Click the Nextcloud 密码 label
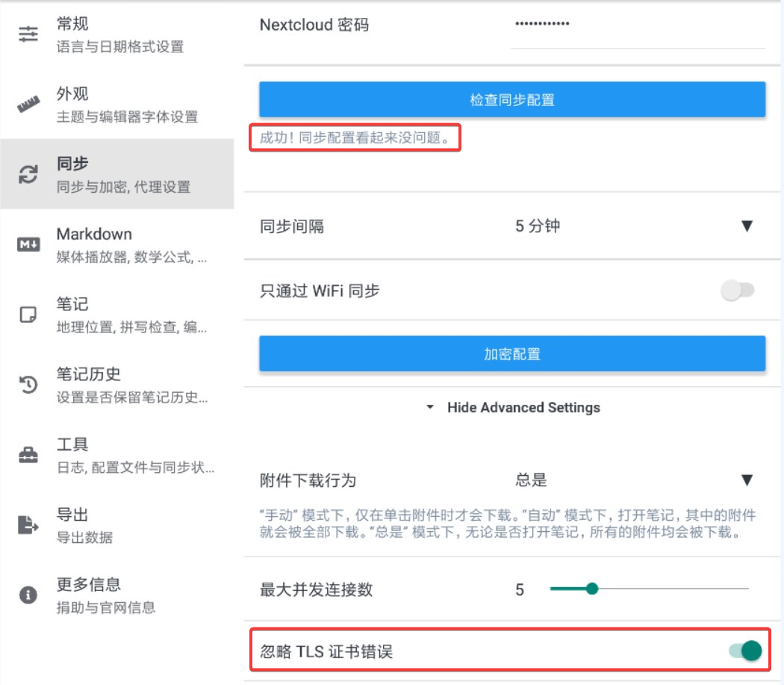Screen dimensions: 784x685 314,25
